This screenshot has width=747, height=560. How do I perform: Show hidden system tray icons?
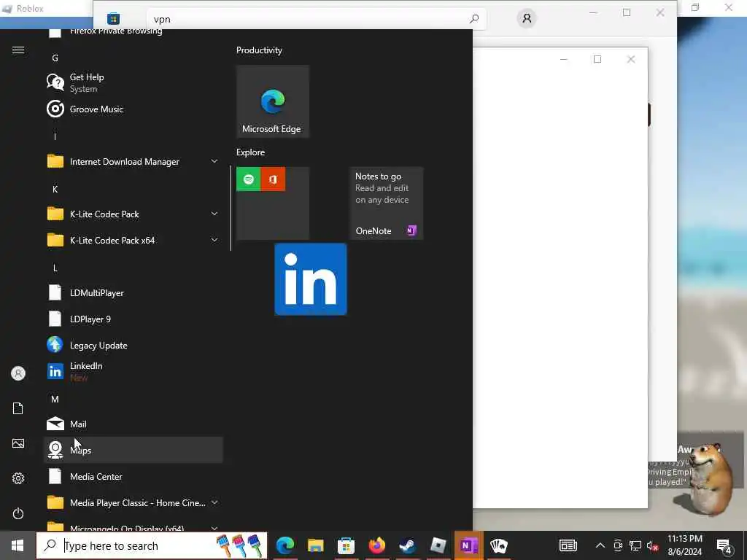(x=600, y=545)
